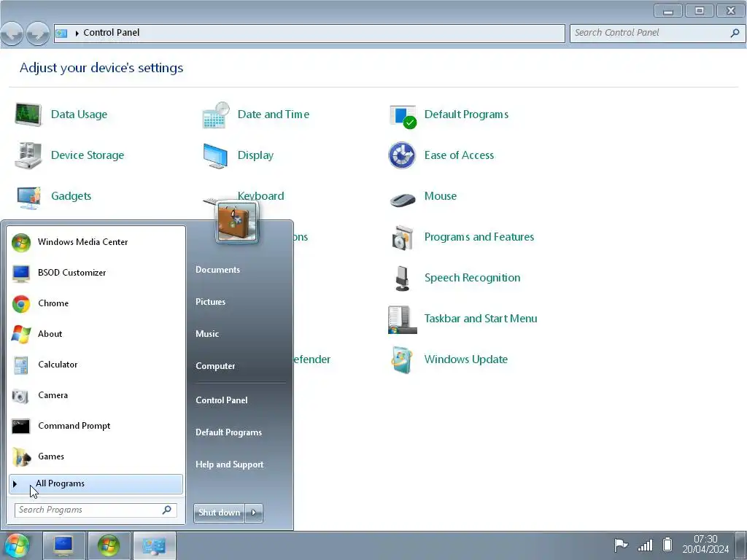Click the user account picture in the Start menu
Viewport: 747px width, 560px height.
[237, 222]
